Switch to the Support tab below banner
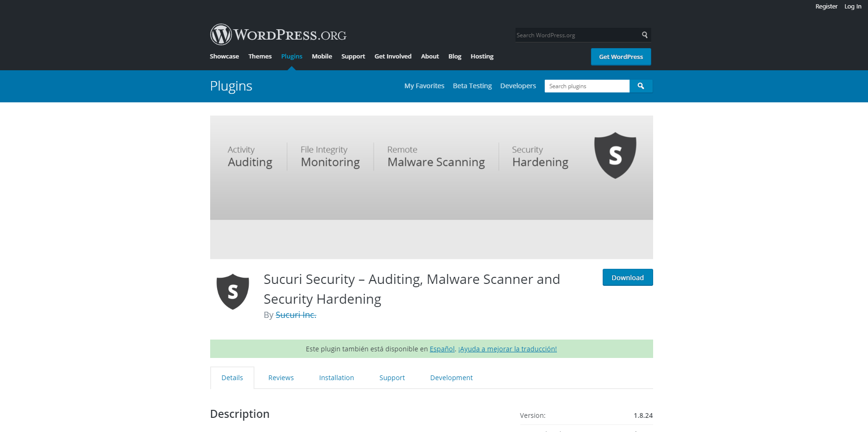 392,378
